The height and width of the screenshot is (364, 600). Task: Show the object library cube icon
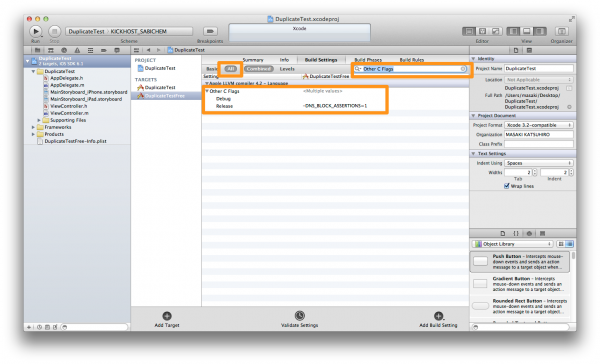click(x=529, y=233)
